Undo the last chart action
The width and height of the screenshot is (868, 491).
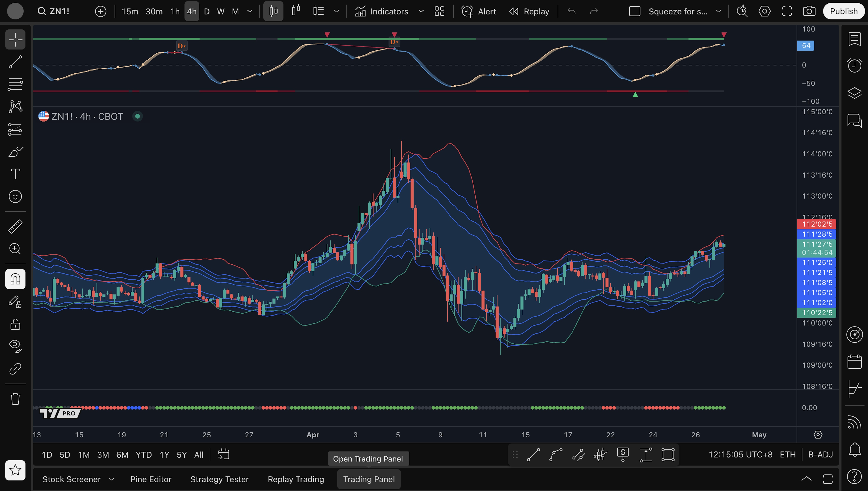click(x=571, y=12)
